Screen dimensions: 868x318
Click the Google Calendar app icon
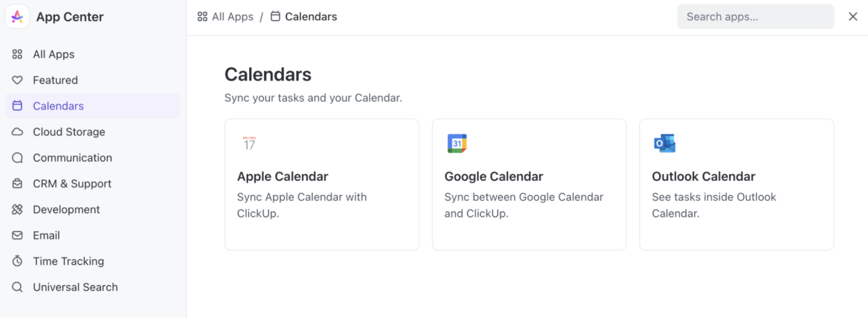(457, 143)
